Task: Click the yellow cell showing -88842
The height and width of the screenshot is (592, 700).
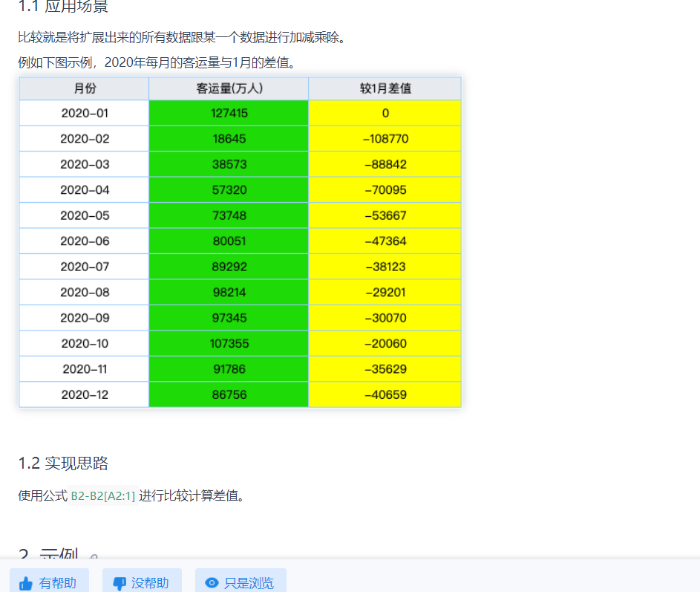Action: coord(385,164)
